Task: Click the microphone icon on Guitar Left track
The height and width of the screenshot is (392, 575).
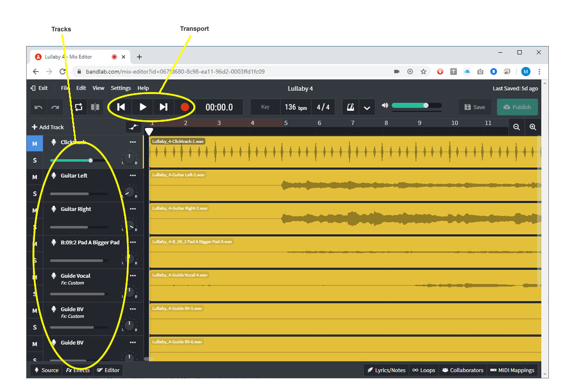Action: [x=54, y=176]
